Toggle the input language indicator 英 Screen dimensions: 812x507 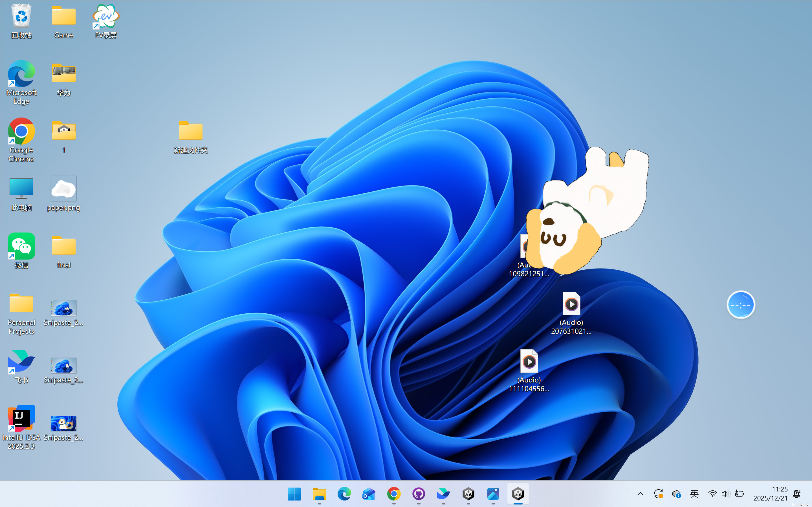[x=694, y=493]
